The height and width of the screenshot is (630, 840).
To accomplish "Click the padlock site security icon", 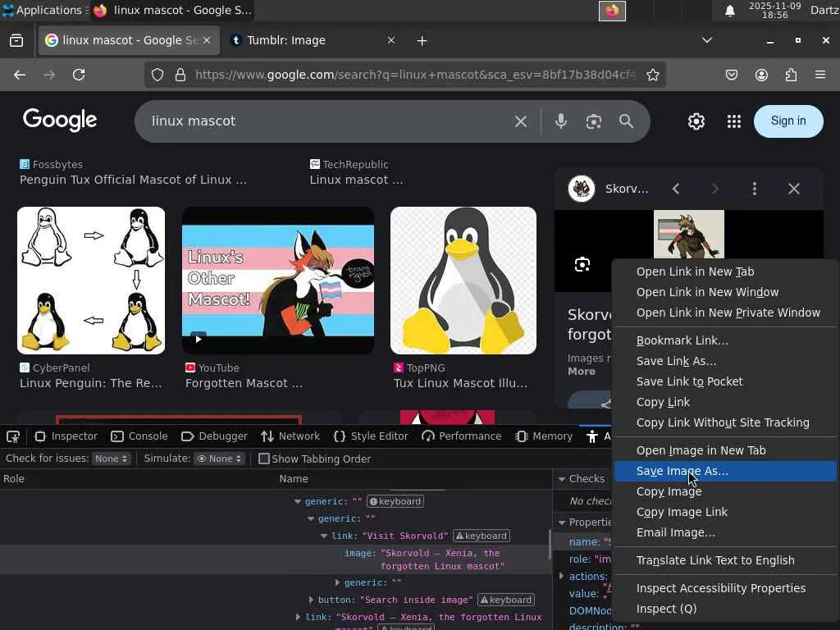I will pos(180,75).
